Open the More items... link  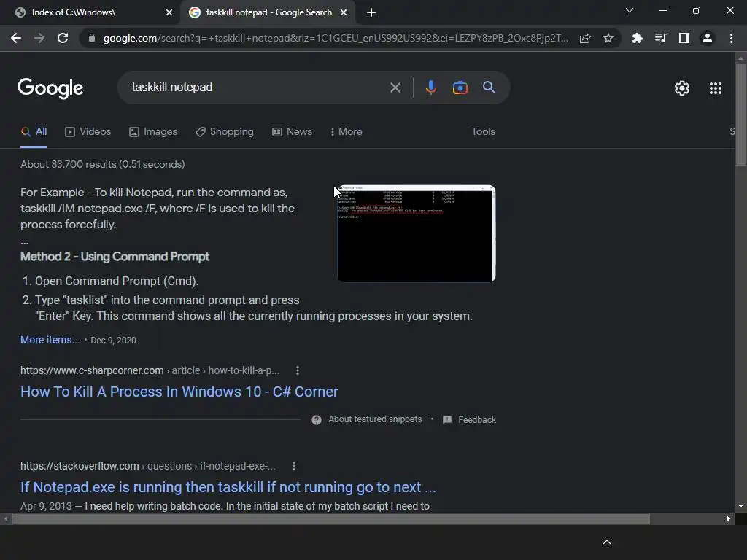(x=50, y=340)
